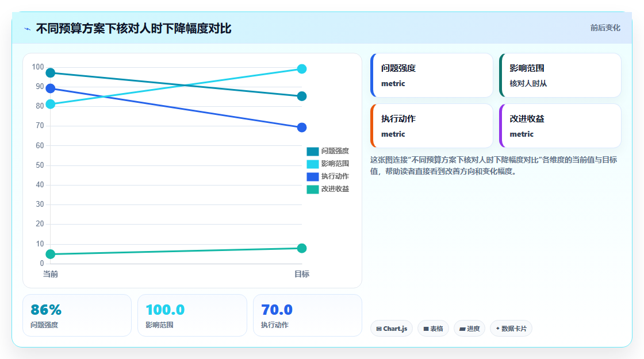Toggle 执行动作 legend color box
644x359 pixels.
pos(313,177)
